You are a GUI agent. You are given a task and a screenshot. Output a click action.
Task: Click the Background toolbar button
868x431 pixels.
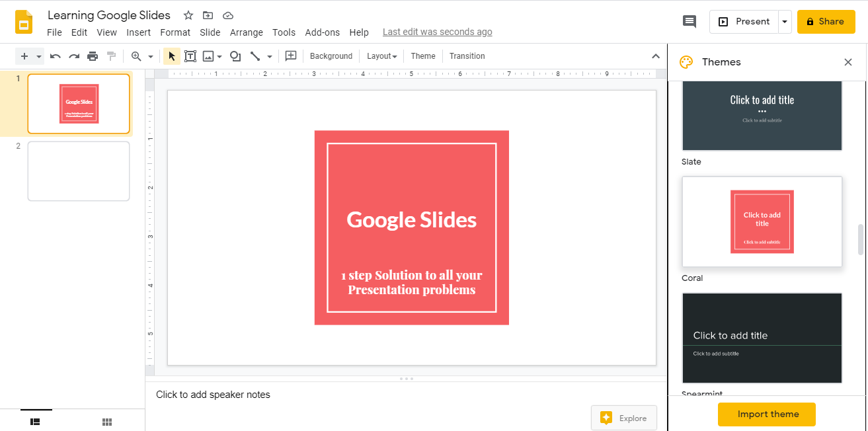331,56
